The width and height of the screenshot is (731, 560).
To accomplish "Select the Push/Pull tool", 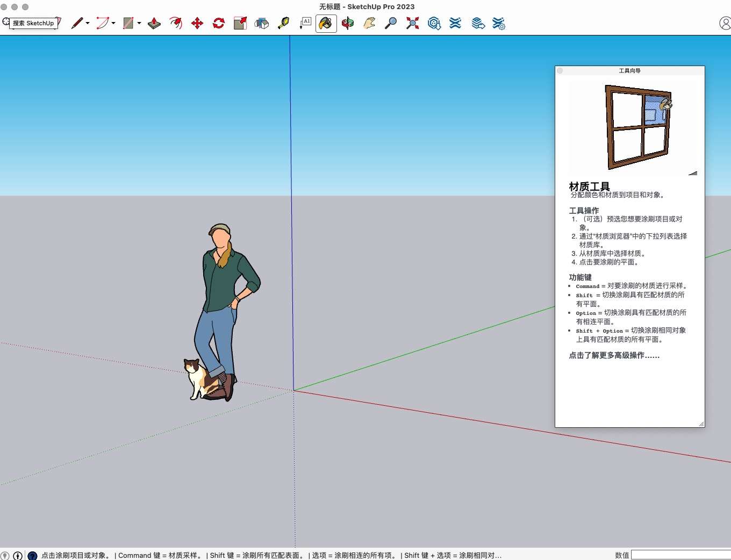I will (x=154, y=23).
